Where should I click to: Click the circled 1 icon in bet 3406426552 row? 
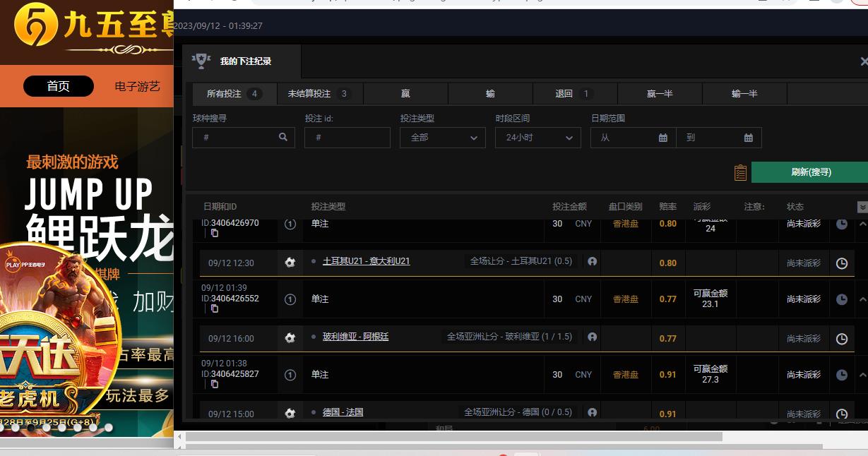click(290, 299)
